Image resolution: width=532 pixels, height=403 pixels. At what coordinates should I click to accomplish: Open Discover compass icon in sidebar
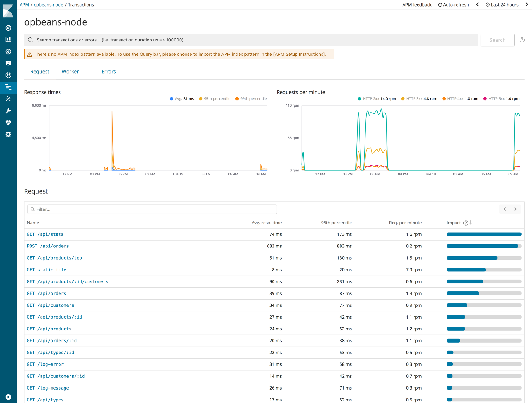(x=8, y=28)
